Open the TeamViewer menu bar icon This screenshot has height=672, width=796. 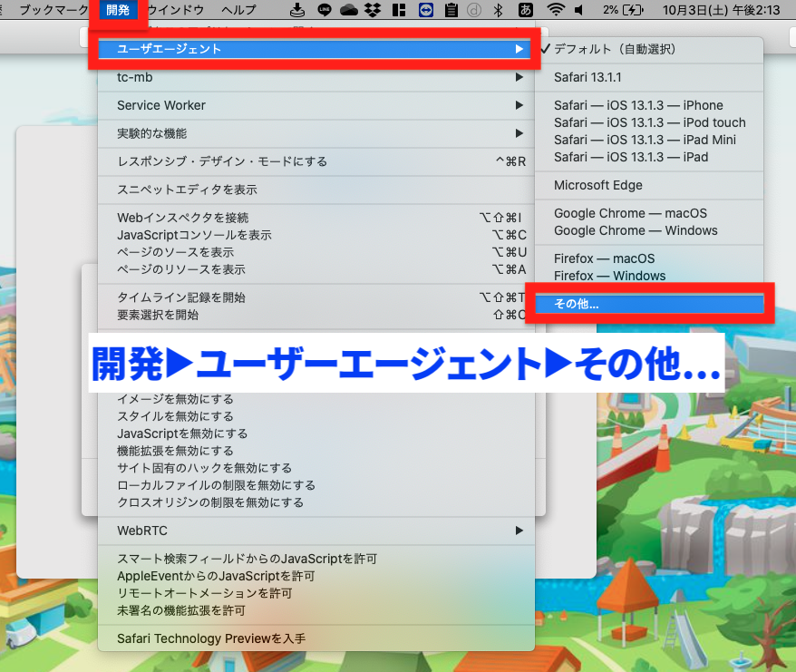coord(425,10)
